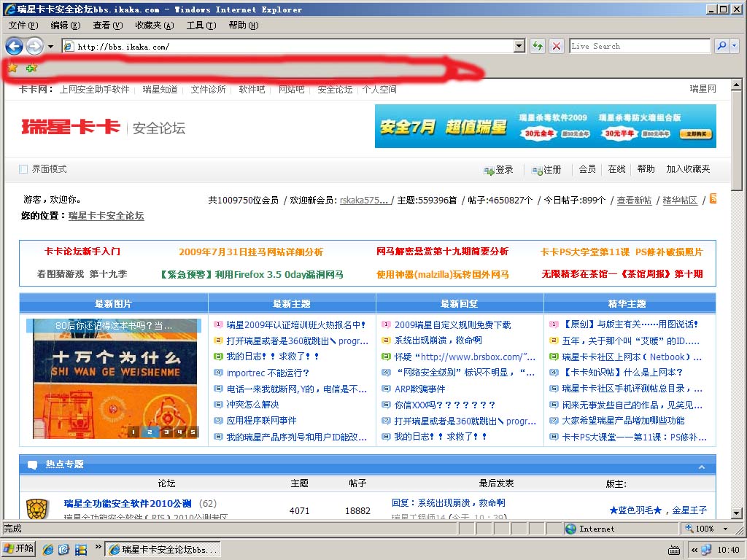Viewport: 747px width, 560px height.
Task: Open 瑞星2009年认证培训班火热报名中 topic
Action: [x=296, y=324]
